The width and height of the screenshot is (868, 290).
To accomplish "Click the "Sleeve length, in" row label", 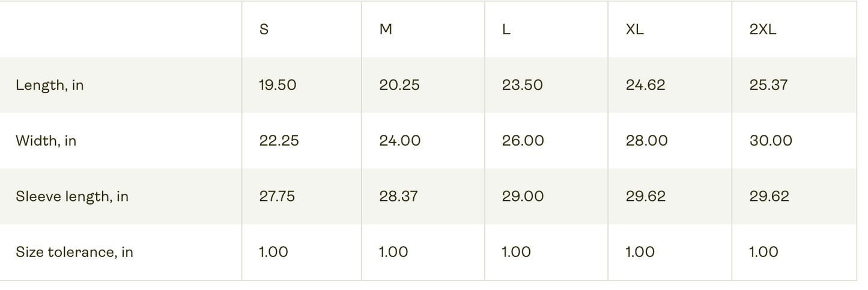I will [72, 197].
